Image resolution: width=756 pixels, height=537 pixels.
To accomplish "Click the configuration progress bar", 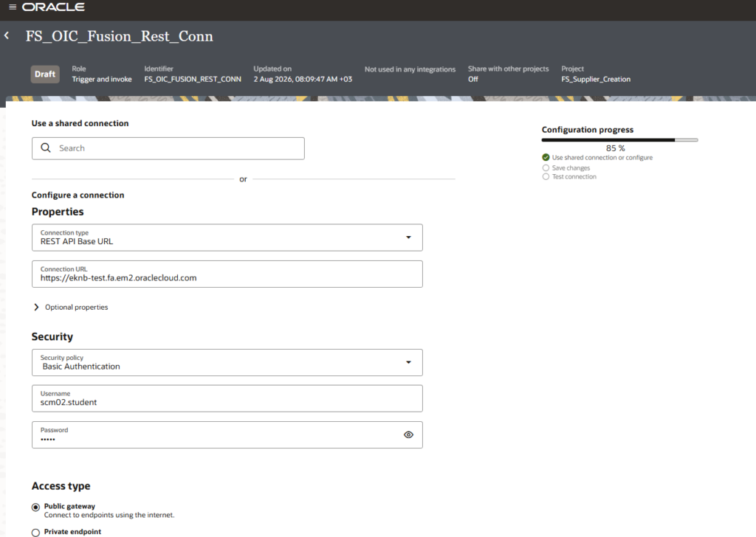I will [x=619, y=140].
